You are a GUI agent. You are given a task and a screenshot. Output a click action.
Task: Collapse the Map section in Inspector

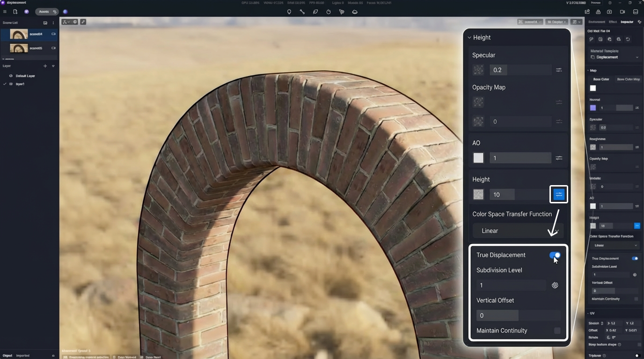pos(588,71)
